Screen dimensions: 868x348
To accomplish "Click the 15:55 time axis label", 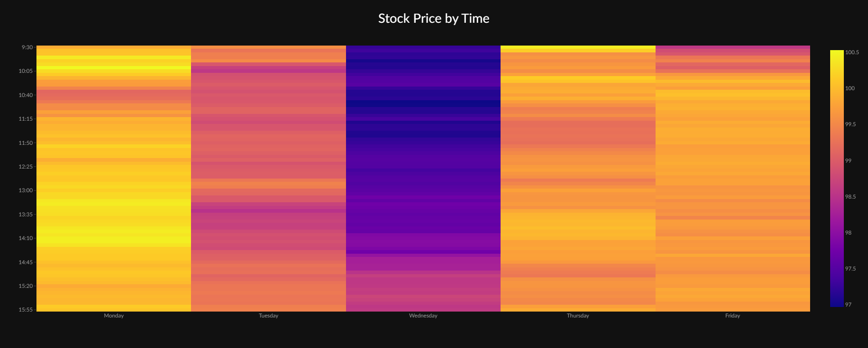I will pos(26,310).
